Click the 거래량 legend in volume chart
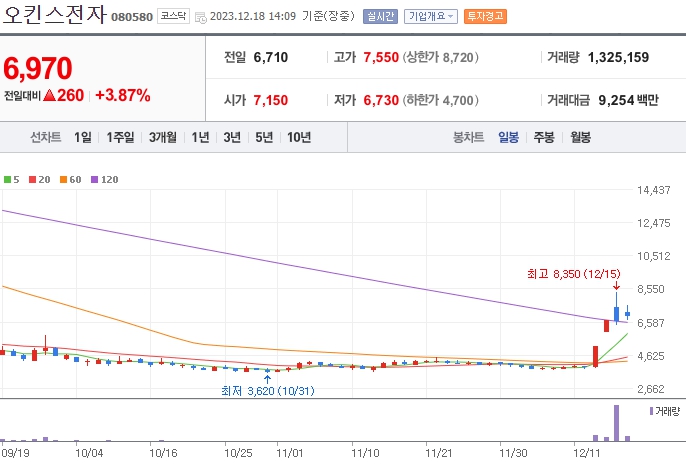 coord(665,411)
